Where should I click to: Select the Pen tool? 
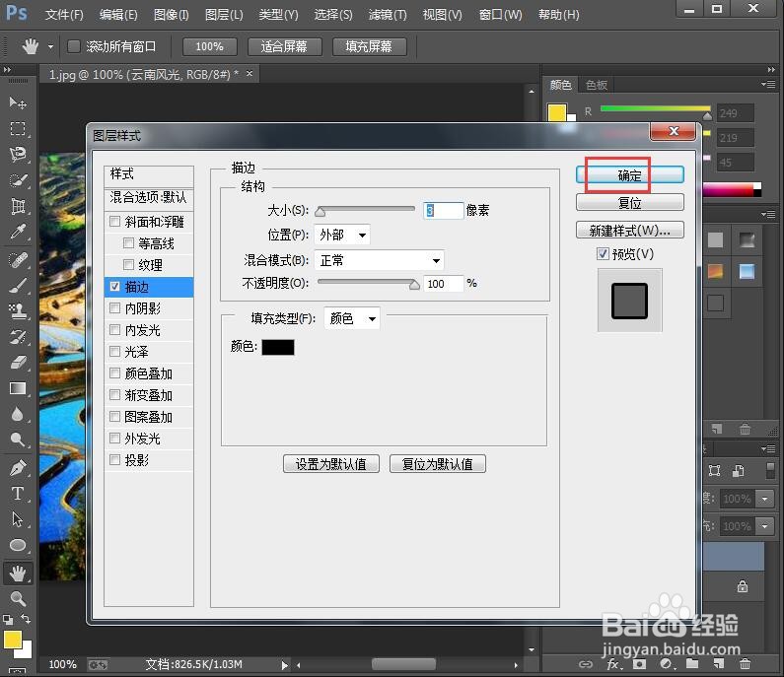coord(18,468)
